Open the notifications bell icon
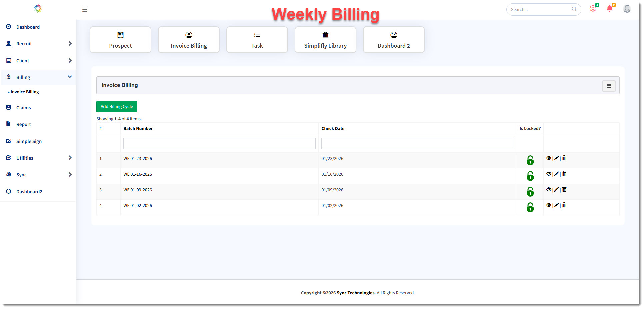644x309 pixels. (x=610, y=9)
